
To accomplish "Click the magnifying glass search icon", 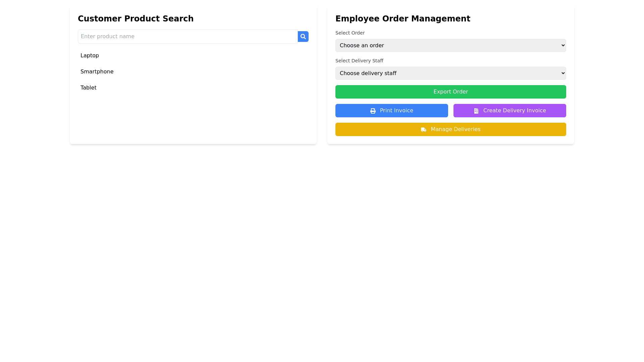I will 303,37.
